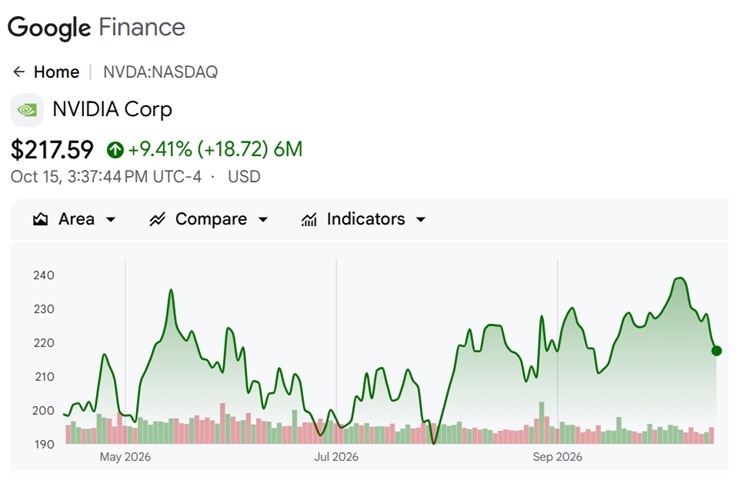740x480 pixels.
Task: Click the May 2026 axis label
Action: pos(125,457)
